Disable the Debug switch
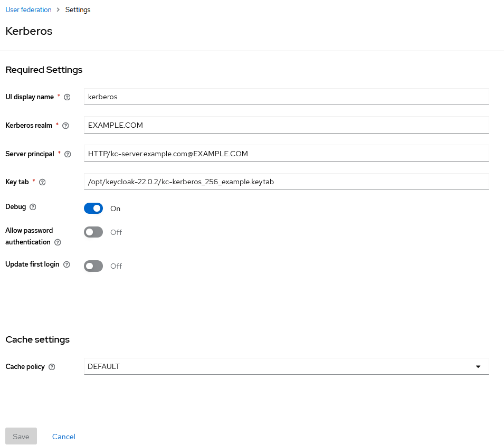 tap(93, 208)
